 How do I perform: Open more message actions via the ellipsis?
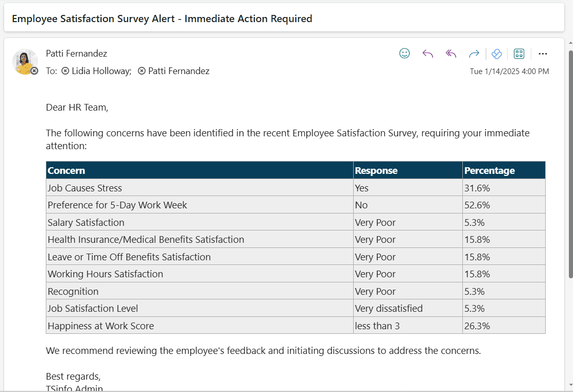542,54
